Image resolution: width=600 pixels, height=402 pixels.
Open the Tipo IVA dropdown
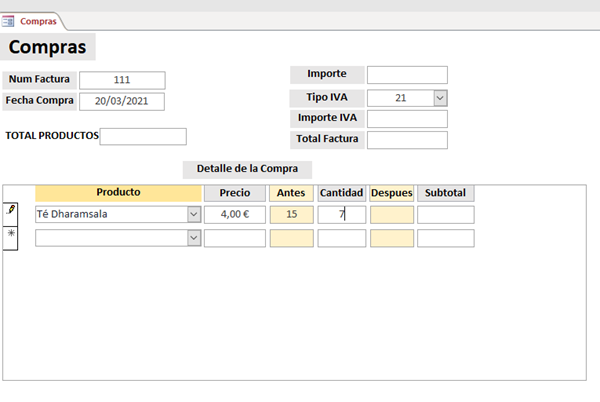(440, 98)
